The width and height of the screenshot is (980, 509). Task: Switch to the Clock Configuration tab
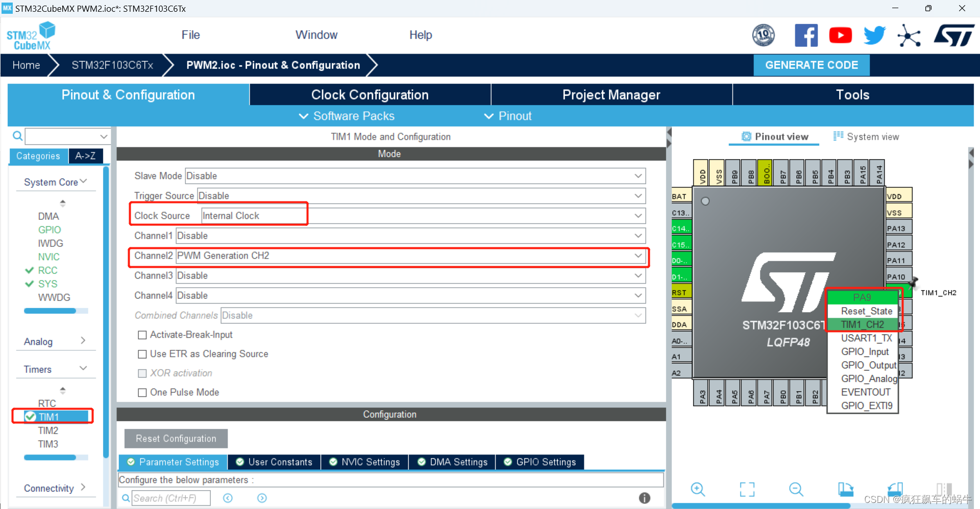370,95
